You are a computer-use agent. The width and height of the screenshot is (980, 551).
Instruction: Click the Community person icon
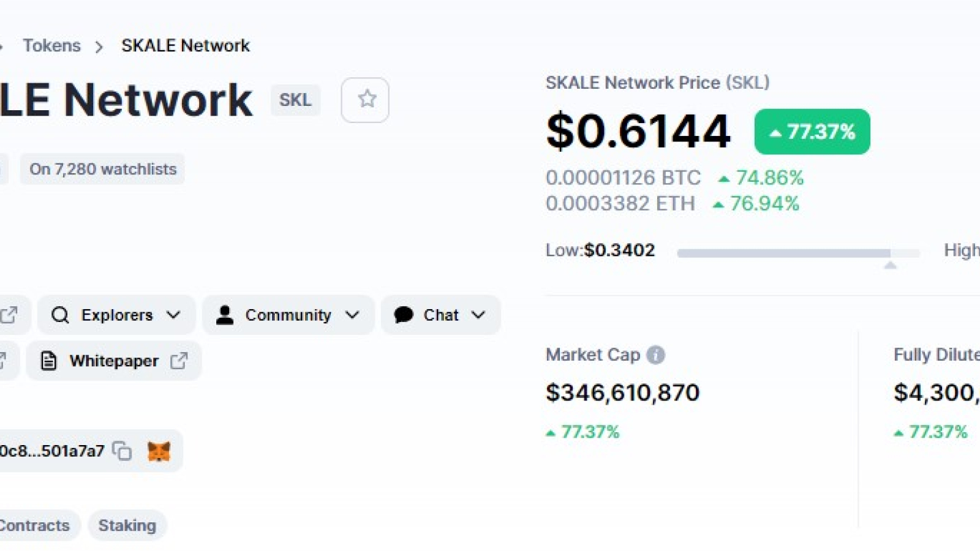(225, 315)
